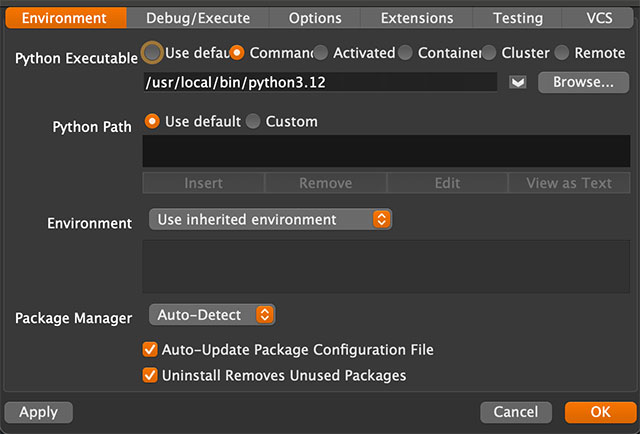The height and width of the screenshot is (434, 640).
Task: Go to the Extensions tab
Action: (419, 18)
